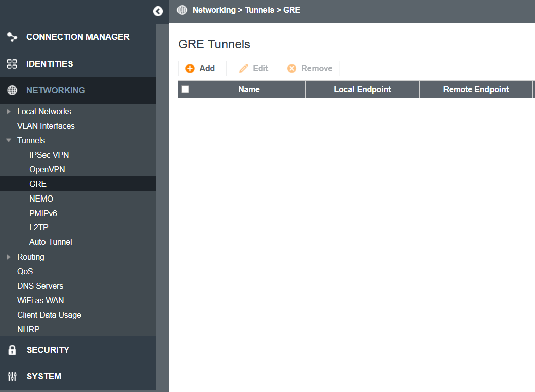Viewport: 535px width, 392px height.
Task: Click the globe icon in breadcrumb bar
Action: point(182,10)
